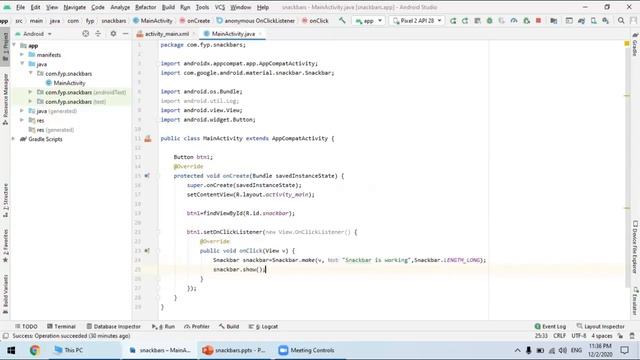Collapse the java folder node

click(x=22, y=64)
